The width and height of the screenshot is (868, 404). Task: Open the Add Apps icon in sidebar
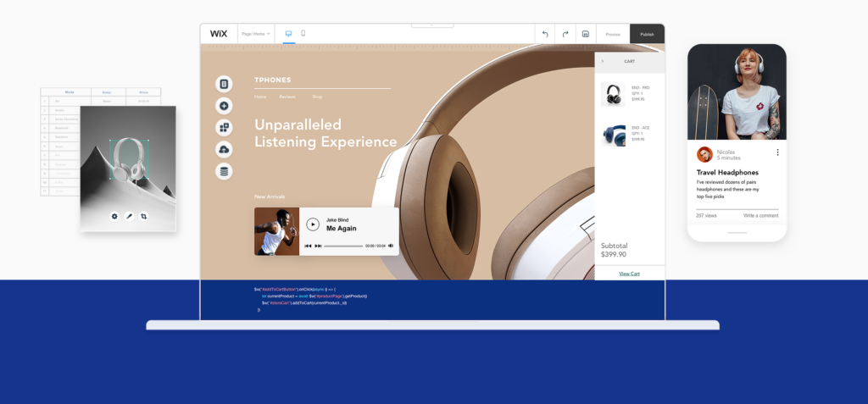point(224,128)
